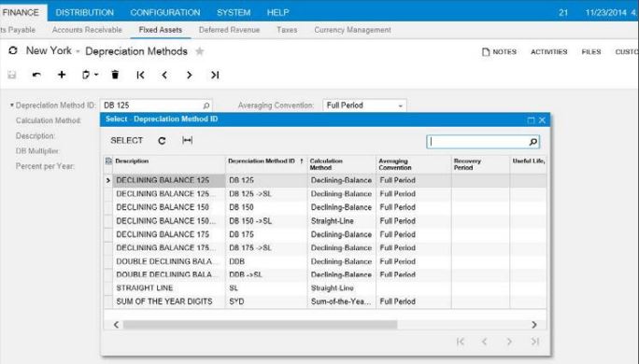The width and height of the screenshot is (639, 364).
Task: Switch to Accounts Receivable subtab
Action: (87, 30)
